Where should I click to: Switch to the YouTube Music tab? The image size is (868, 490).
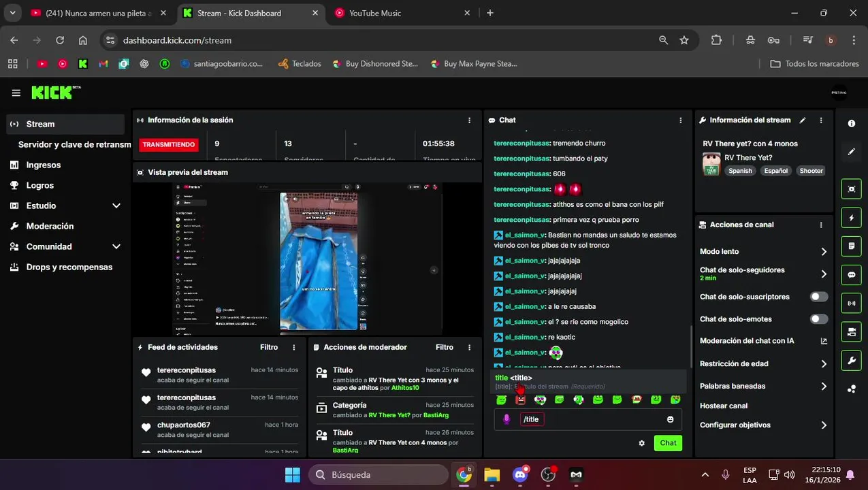pyautogui.click(x=402, y=13)
